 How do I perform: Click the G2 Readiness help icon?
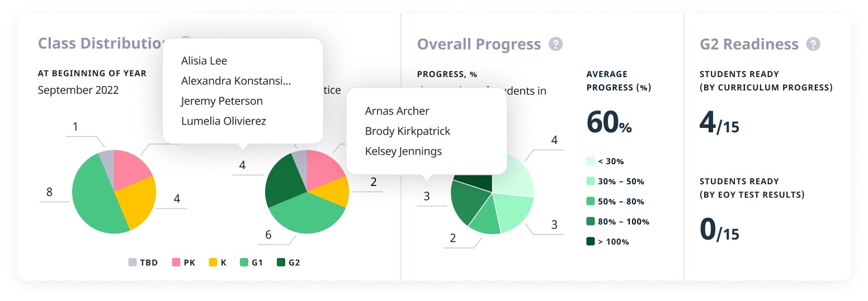[813, 44]
